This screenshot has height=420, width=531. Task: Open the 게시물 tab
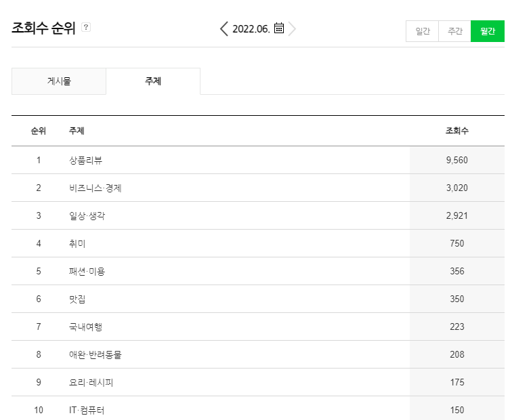[59, 81]
